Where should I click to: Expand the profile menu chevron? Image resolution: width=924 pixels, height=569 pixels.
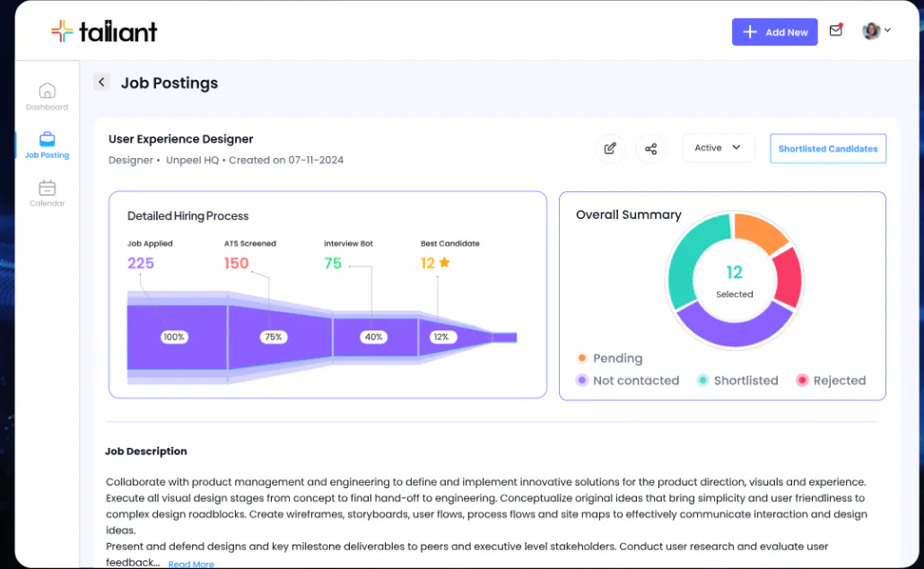887,31
